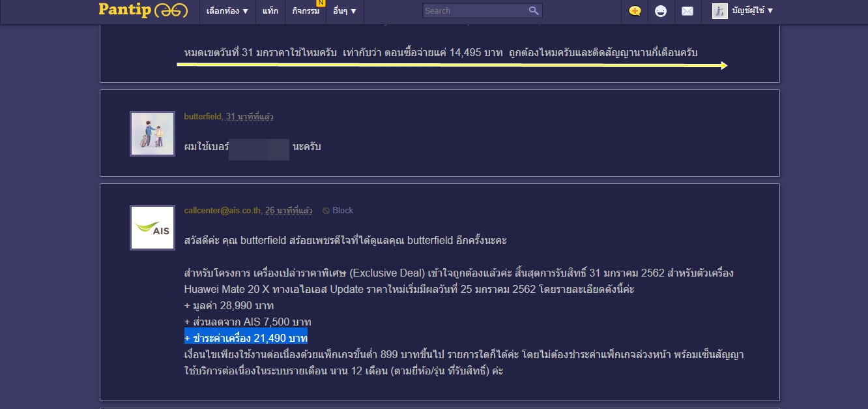Visit the callcenter@ais.co.th profile link

tap(222, 211)
